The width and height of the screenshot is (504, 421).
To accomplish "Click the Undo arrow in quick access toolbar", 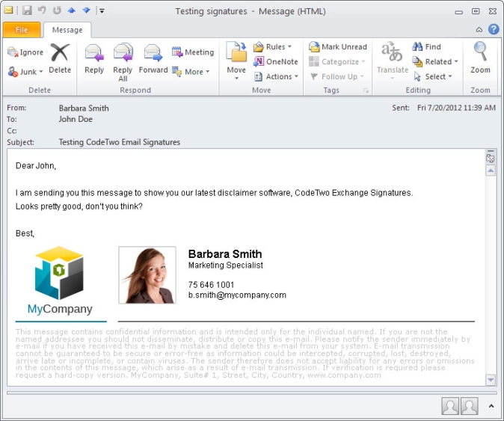I will [x=42, y=10].
